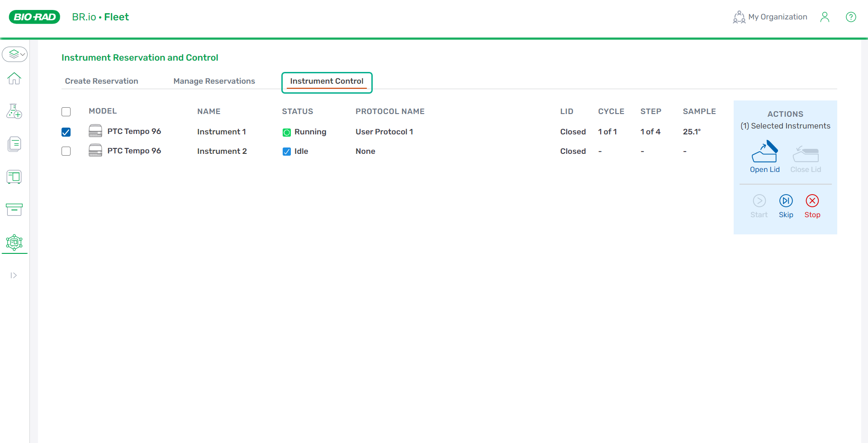Viewport: 868px width, 443px height.
Task: Toggle the select-all header checkbox
Action: click(x=66, y=112)
